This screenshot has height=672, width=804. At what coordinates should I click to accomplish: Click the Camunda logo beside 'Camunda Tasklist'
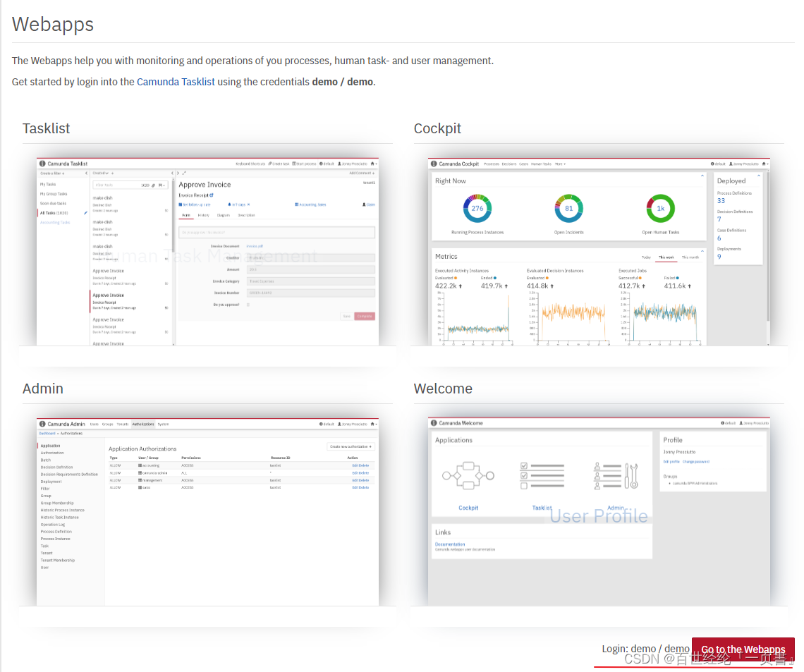pos(42,164)
